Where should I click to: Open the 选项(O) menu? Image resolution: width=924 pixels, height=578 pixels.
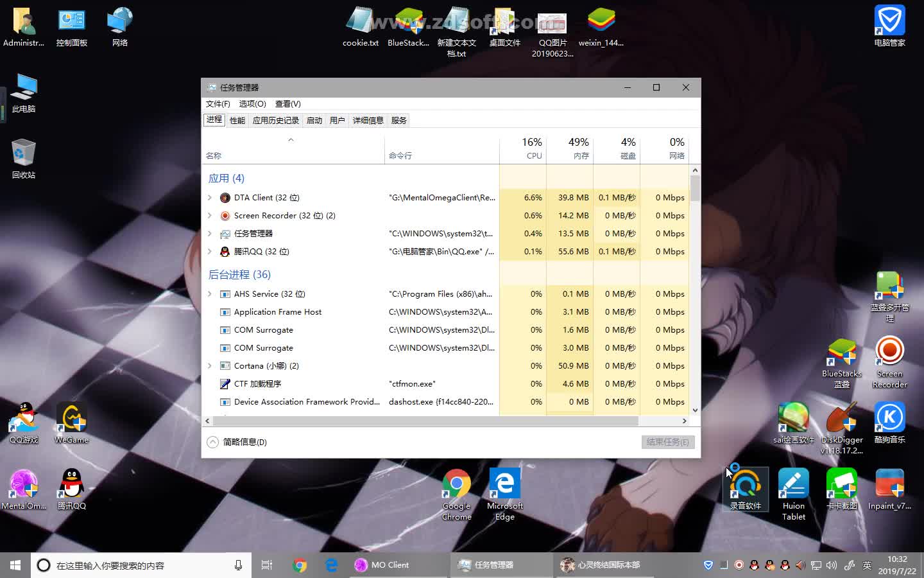click(x=252, y=104)
